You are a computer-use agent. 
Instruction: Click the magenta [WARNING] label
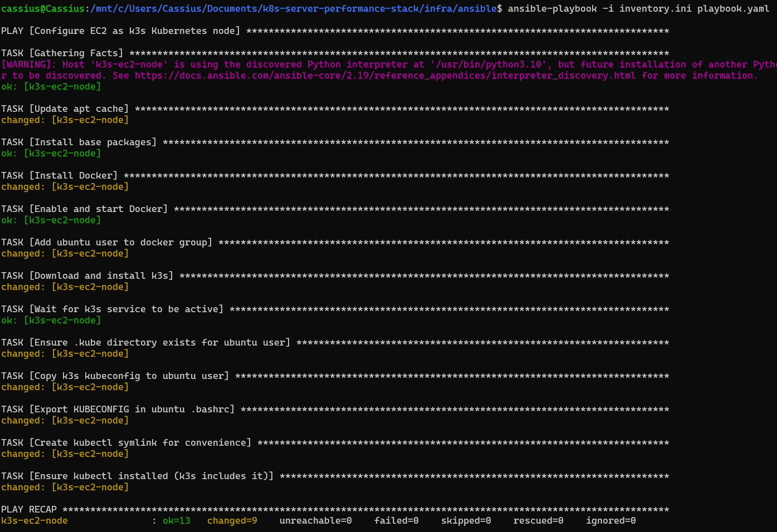point(28,65)
